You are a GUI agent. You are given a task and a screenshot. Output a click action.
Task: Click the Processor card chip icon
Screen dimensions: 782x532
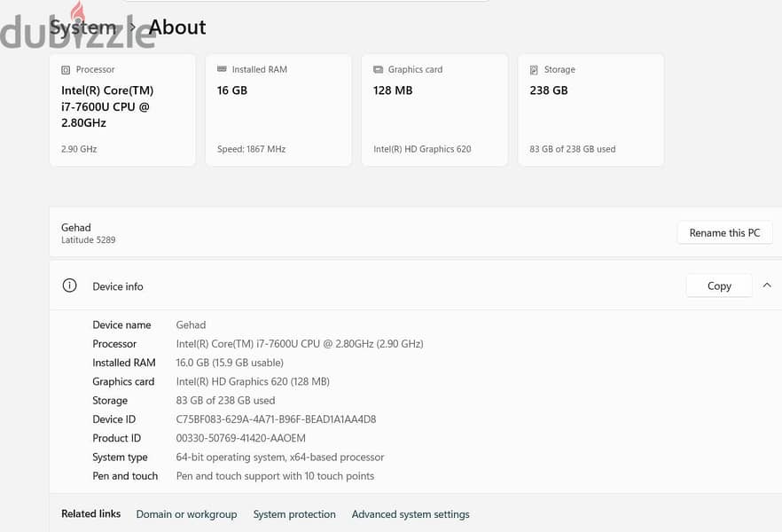[x=66, y=70]
